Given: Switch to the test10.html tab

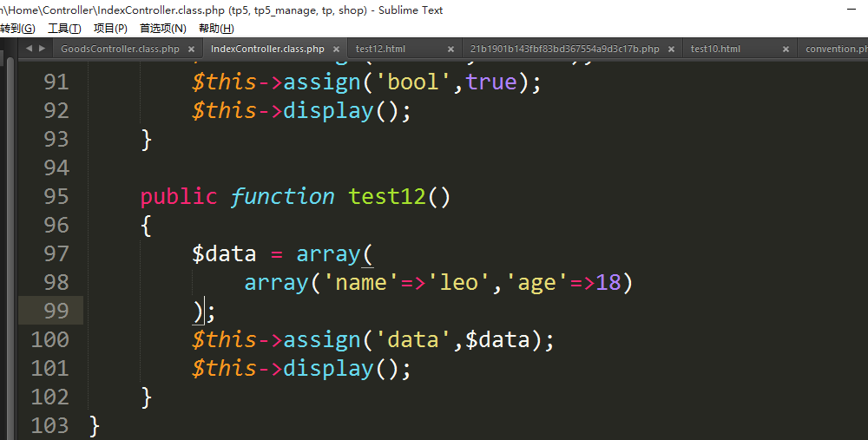Looking at the screenshot, I should coord(715,49).
